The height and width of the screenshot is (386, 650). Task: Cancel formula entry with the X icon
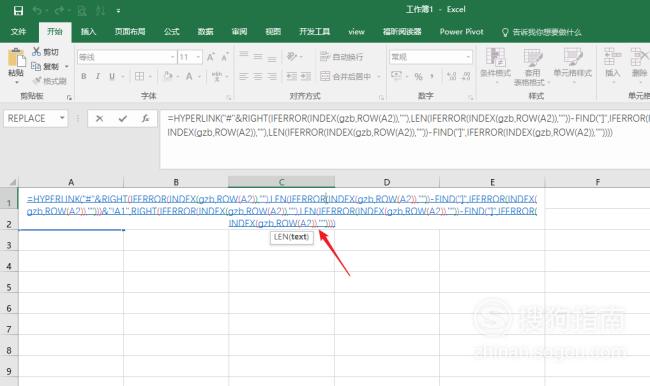99,119
